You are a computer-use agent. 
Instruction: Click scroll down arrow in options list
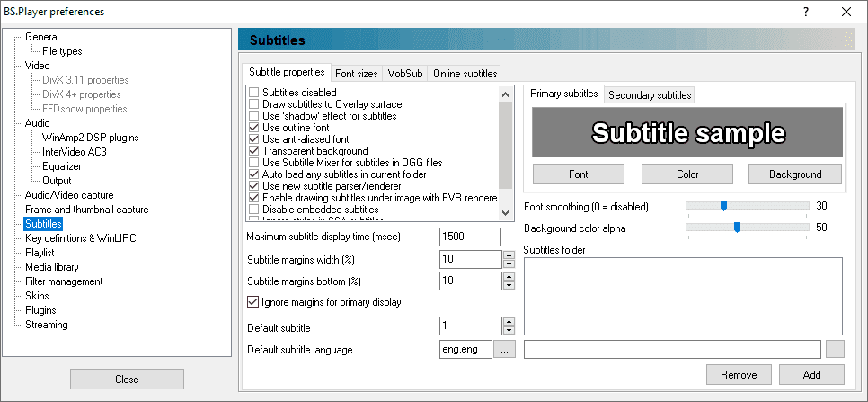tap(504, 212)
